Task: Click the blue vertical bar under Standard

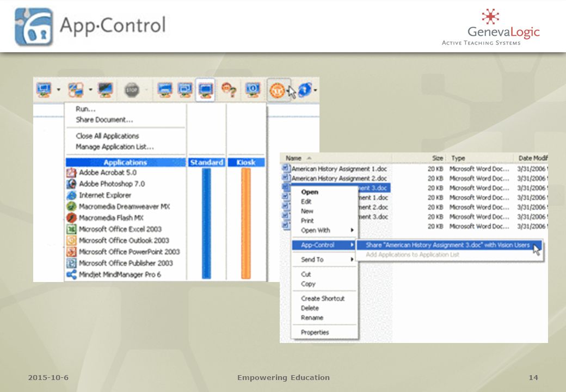Action: pos(206,223)
